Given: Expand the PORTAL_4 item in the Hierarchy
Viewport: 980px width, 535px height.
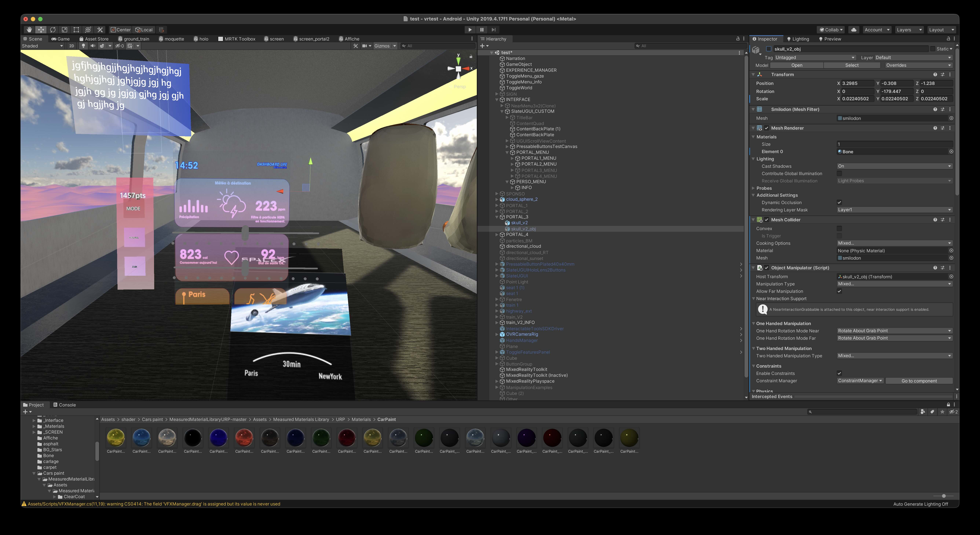Looking at the screenshot, I should tap(497, 234).
